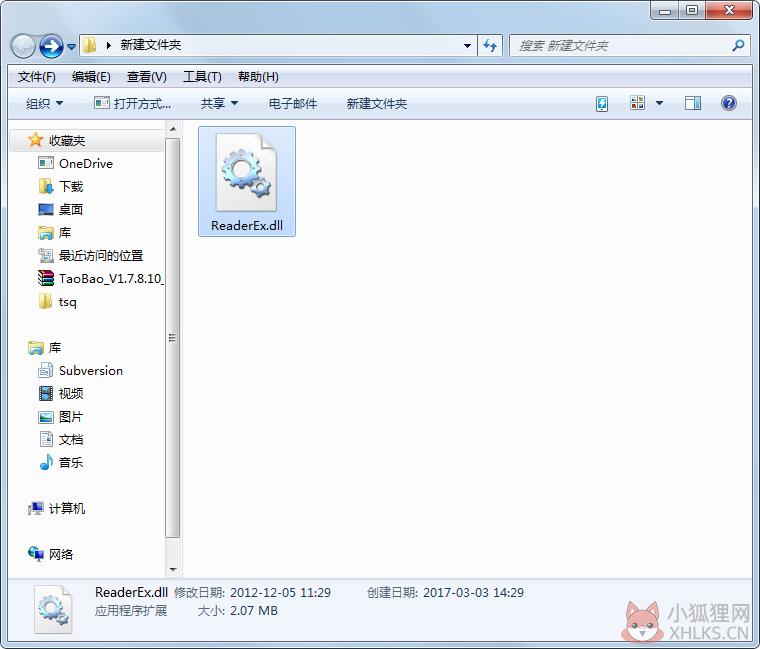Select 网络 in navigation pane
This screenshot has height=649, width=760.
click(61, 554)
